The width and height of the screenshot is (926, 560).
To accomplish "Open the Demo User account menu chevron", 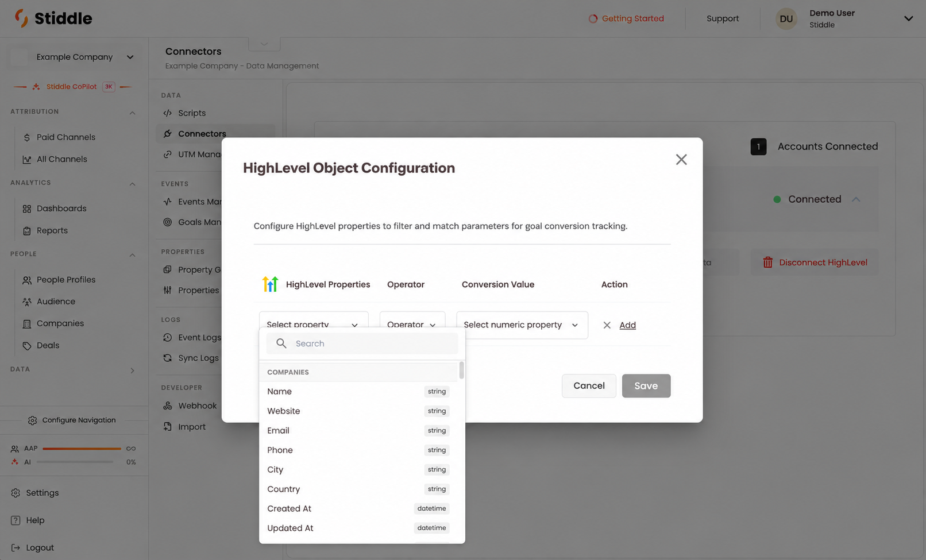I will (x=908, y=18).
